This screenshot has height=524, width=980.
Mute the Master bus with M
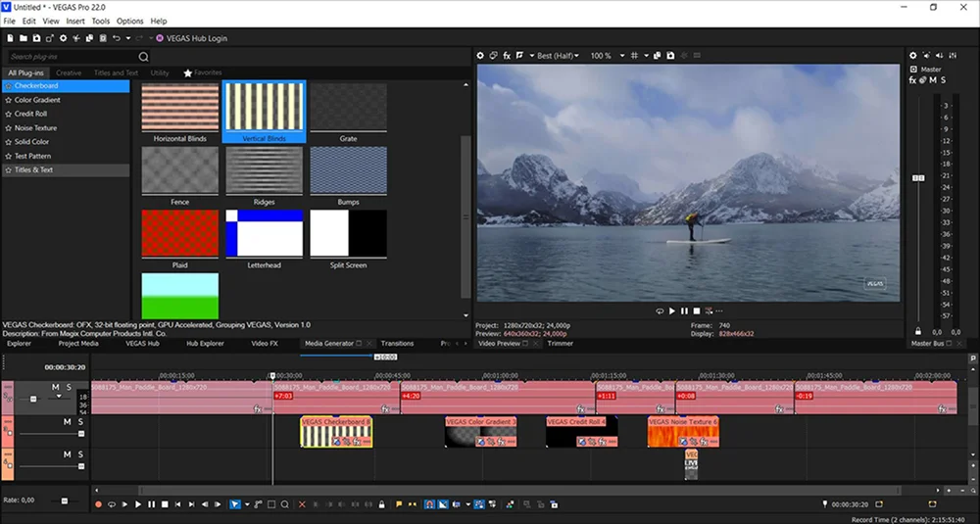tap(933, 80)
